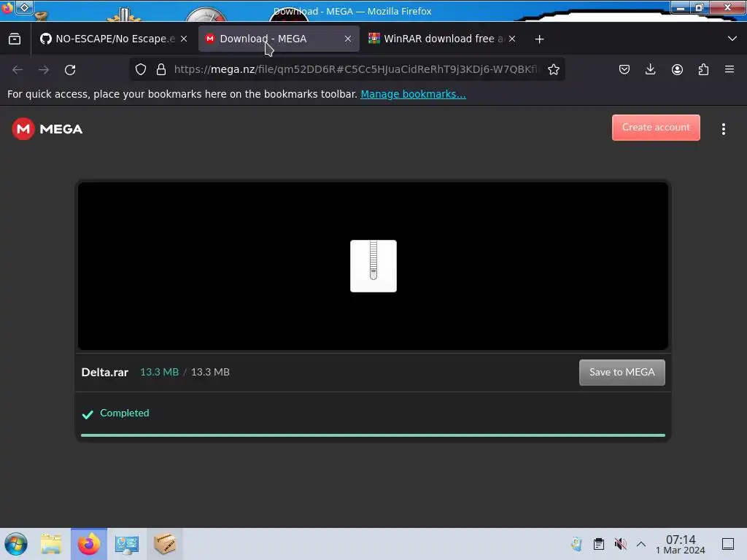The width and height of the screenshot is (747, 560).
Task: Expand the list all tabs chevron
Action: coord(732,39)
